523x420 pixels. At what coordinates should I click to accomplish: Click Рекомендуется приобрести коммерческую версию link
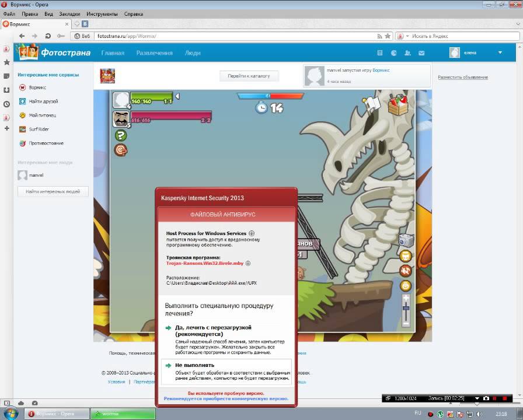point(226,398)
